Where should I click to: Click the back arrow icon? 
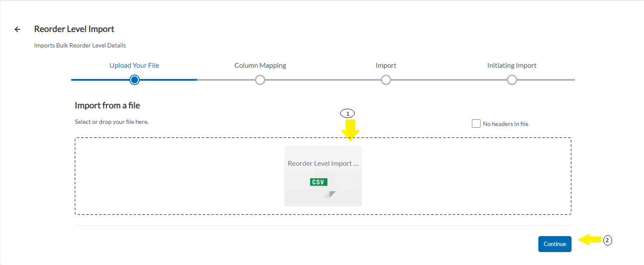pos(17,29)
